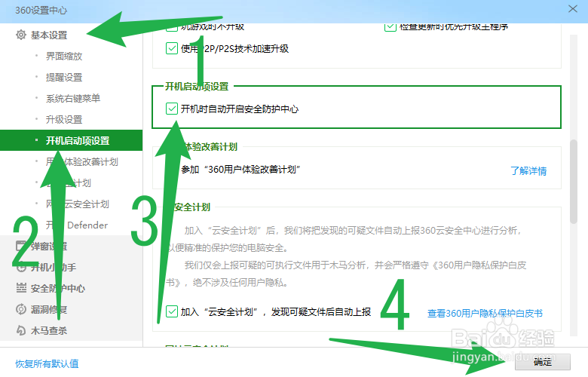Go to 界面缩放 settings
Image resolution: width=588 pixels, height=377 pixels.
coord(64,57)
